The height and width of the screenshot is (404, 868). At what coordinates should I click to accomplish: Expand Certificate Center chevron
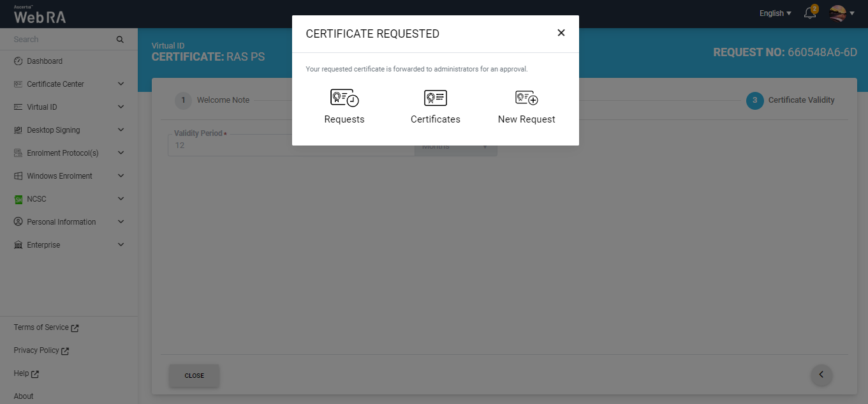121,84
